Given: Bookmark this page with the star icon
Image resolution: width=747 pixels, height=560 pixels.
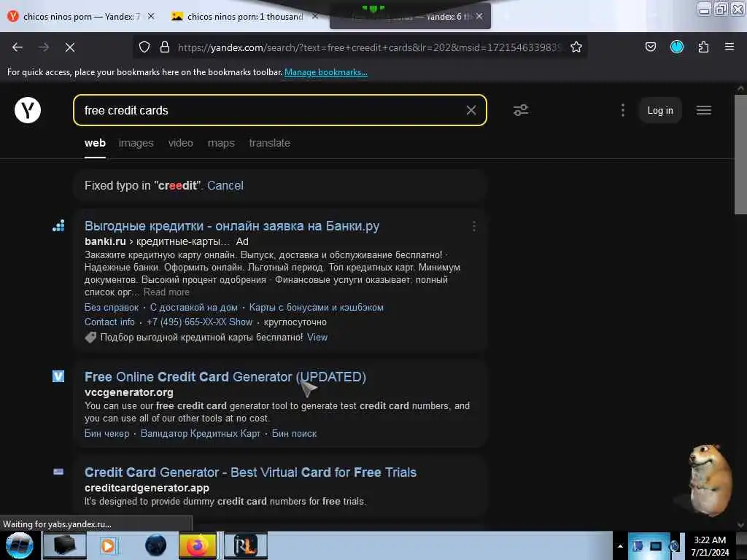Looking at the screenshot, I should tap(576, 47).
